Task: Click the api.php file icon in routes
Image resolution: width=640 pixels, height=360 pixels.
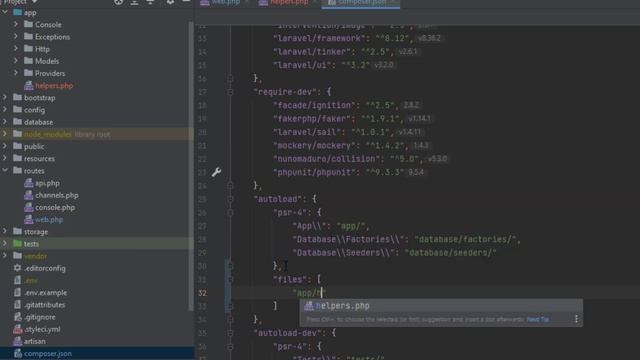Action: point(28,183)
